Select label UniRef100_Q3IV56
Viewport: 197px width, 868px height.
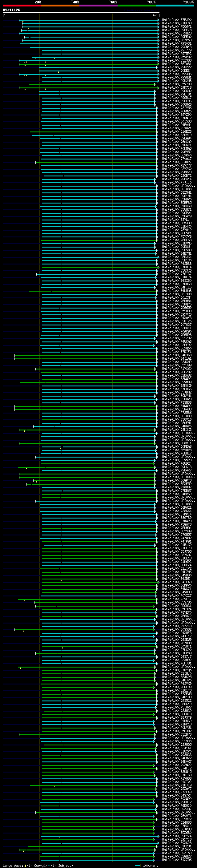(176, 108)
